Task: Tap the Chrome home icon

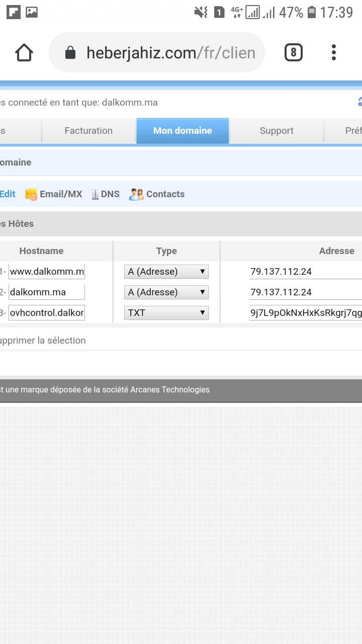Action: tap(24, 52)
